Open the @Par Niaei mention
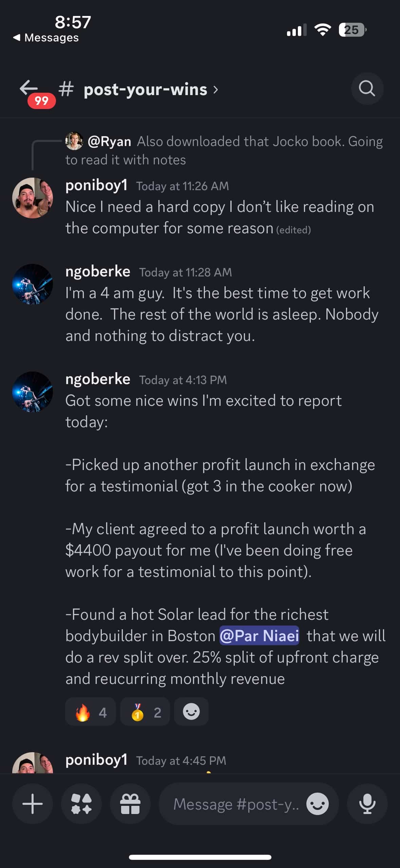400x868 pixels. coord(259,635)
